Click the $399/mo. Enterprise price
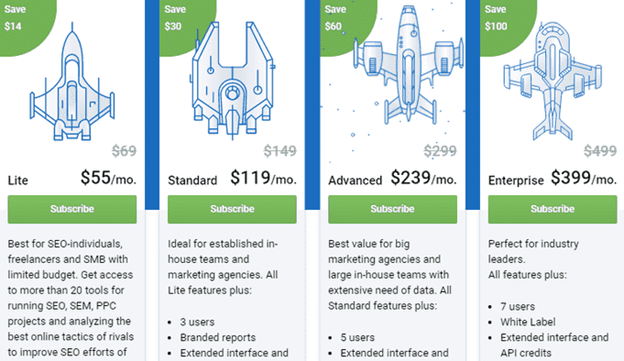The width and height of the screenshot is (624, 361). coord(584,178)
